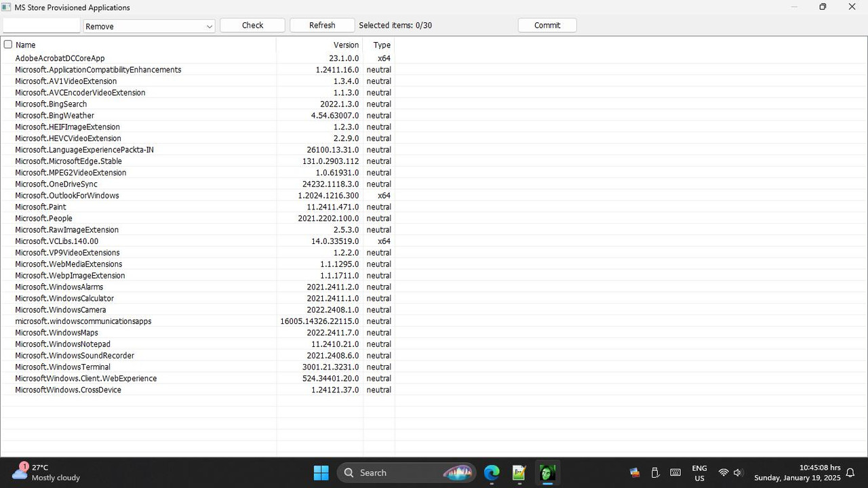Eject USB device via the tray icon
The image size is (868, 488).
(x=655, y=472)
